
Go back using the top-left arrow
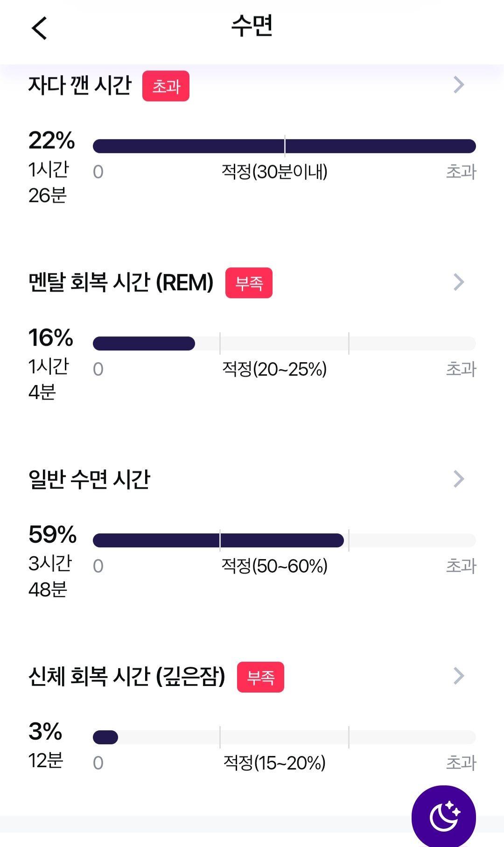tap(40, 28)
